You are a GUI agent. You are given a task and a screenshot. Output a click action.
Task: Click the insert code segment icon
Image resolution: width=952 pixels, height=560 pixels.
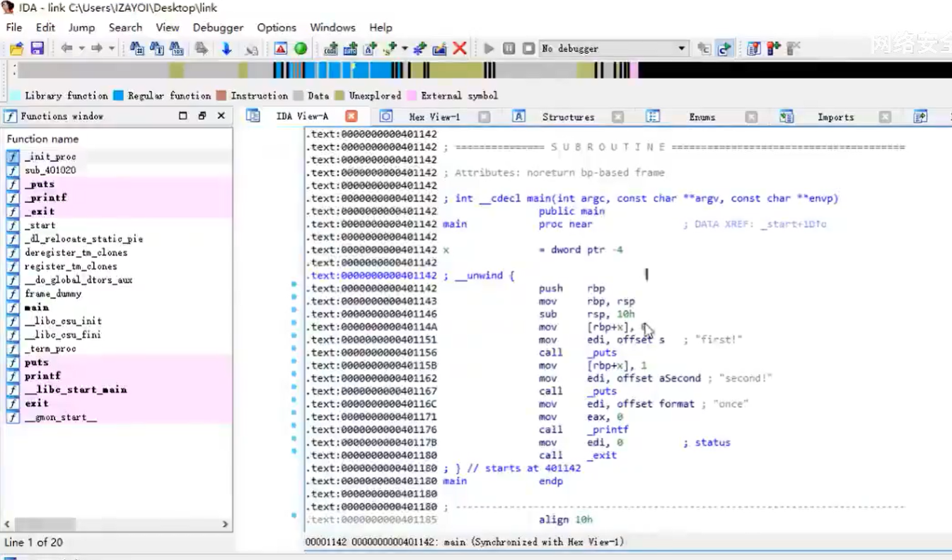(331, 49)
